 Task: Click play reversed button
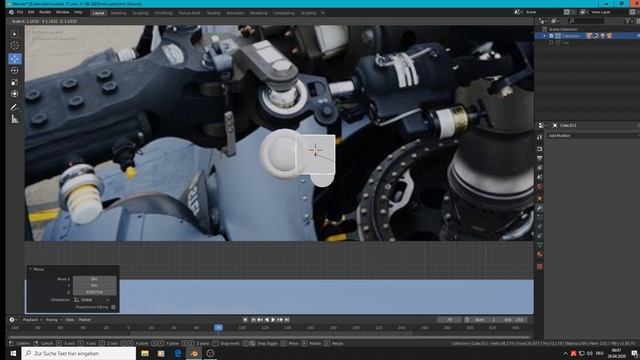pyautogui.click(x=267, y=320)
